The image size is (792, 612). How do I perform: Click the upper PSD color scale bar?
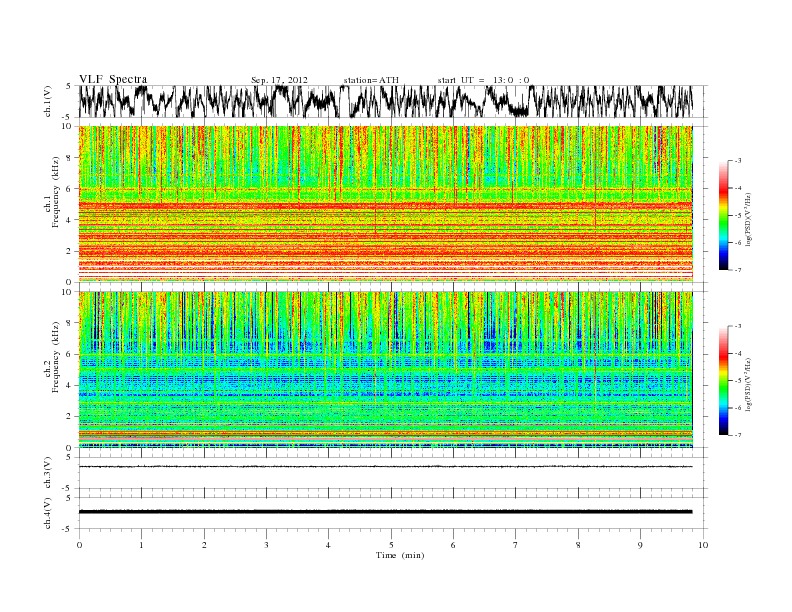click(x=724, y=215)
